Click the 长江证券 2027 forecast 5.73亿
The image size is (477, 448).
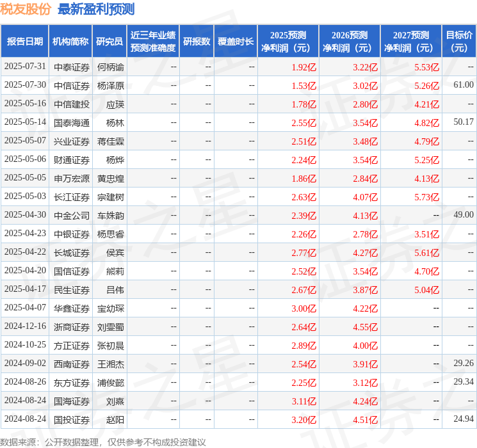(426, 197)
